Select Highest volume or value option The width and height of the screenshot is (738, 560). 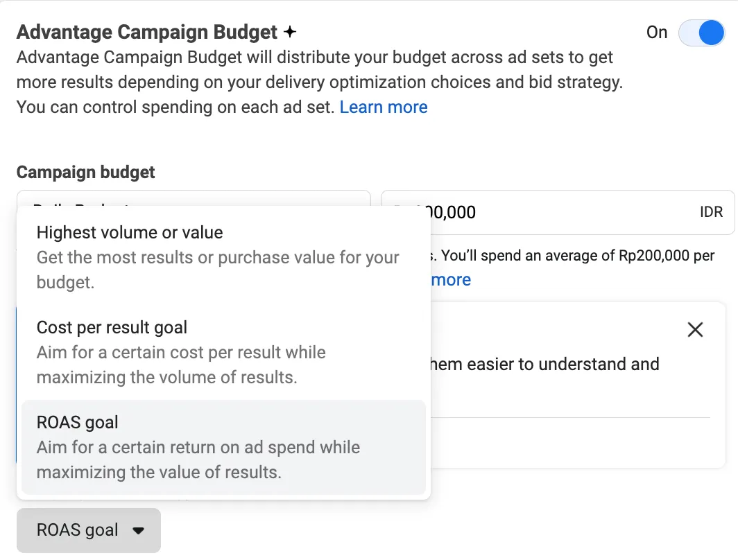223,257
